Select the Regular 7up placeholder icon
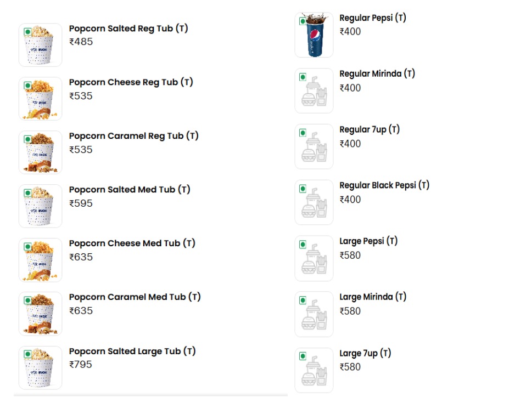532x397 pixels. (314, 147)
